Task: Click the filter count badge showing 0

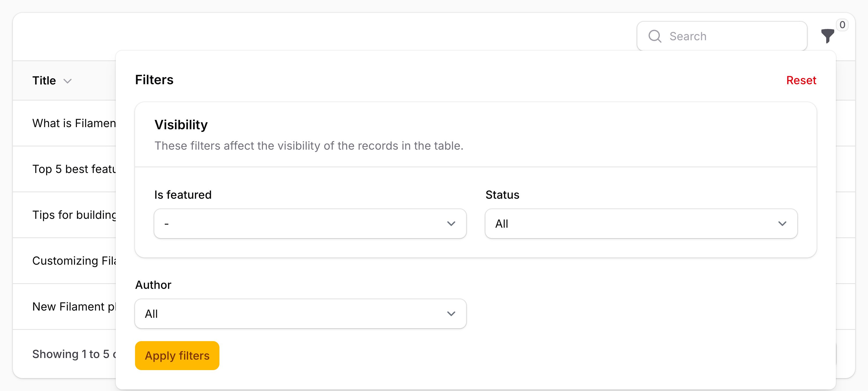Action: [842, 25]
